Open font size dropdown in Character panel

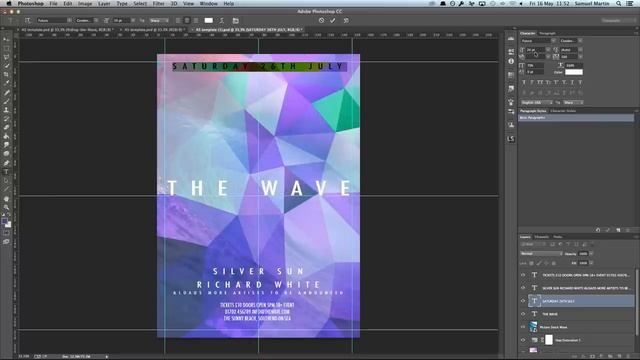point(548,50)
